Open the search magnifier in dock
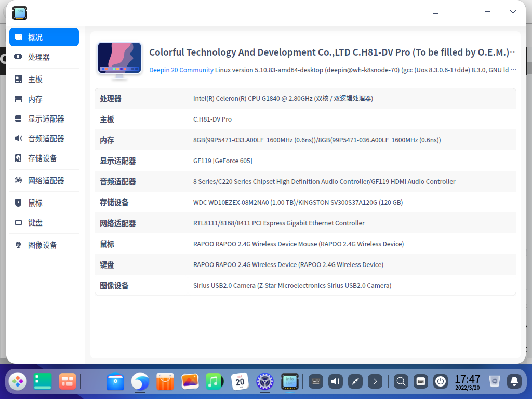532x399 pixels. [401, 381]
